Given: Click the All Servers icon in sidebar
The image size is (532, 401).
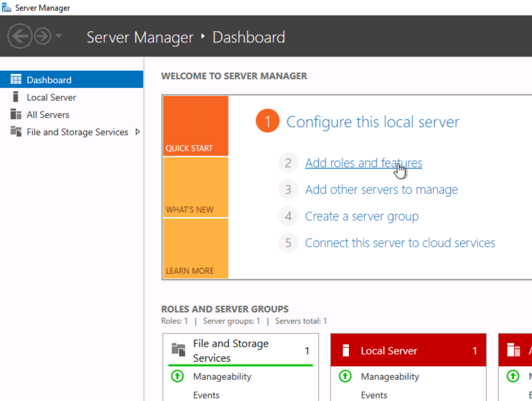Looking at the screenshot, I should 16,114.
